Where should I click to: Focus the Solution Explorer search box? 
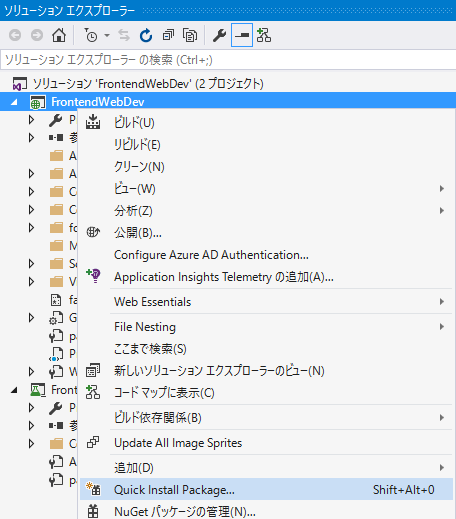228,60
